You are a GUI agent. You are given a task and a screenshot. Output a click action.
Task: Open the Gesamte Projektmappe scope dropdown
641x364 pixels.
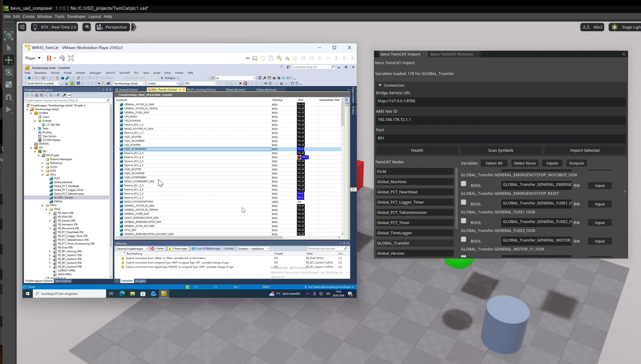[x=132, y=249]
